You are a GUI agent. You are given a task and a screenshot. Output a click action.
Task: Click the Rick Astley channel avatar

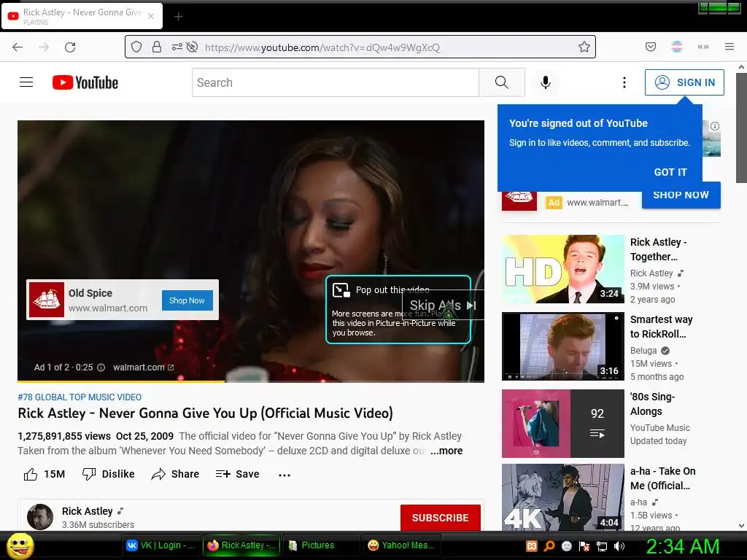pos(40,517)
